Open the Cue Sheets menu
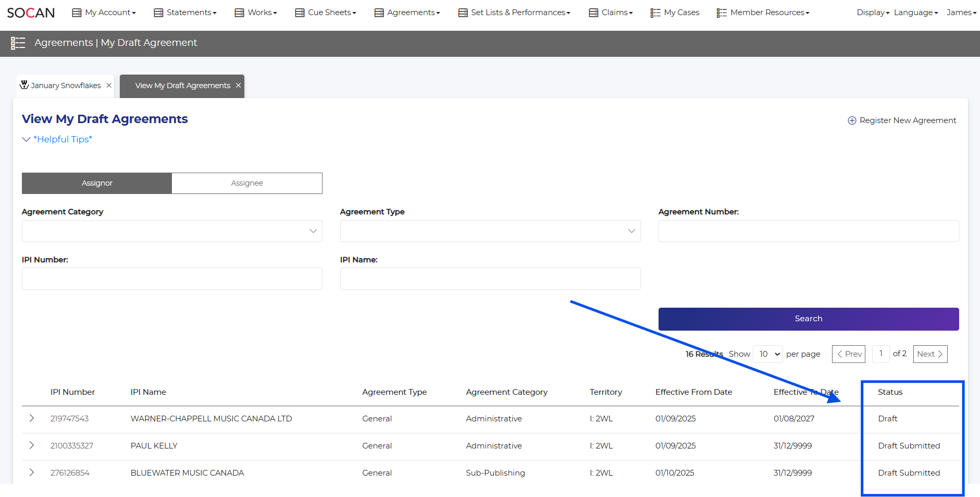980x497 pixels. pyautogui.click(x=326, y=13)
